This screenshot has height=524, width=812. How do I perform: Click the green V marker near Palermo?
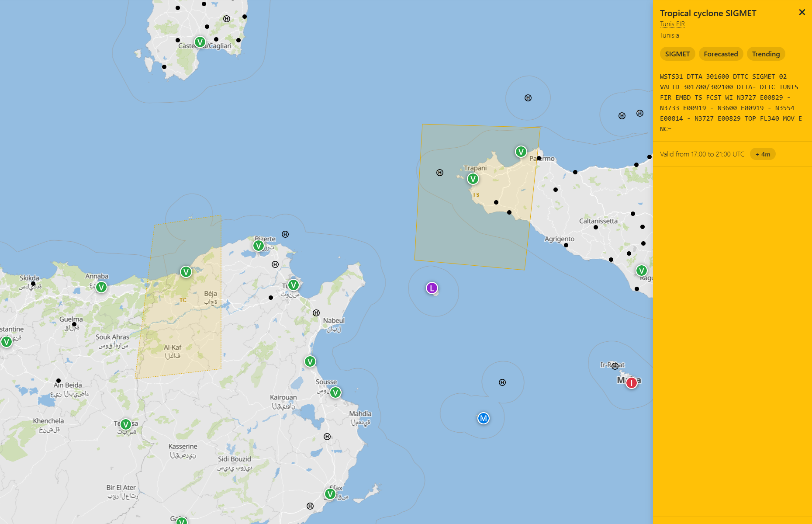click(x=521, y=152)
